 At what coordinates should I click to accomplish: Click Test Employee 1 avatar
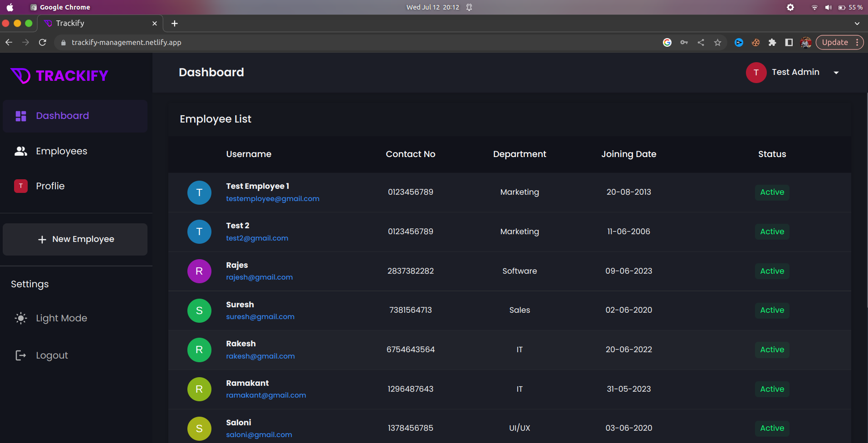pos(199,192)
